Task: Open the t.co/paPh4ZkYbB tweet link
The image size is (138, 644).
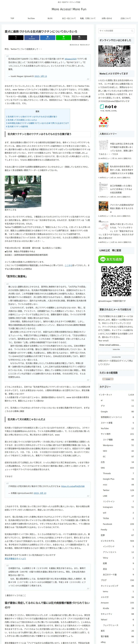Action: [x=73, y=486]
